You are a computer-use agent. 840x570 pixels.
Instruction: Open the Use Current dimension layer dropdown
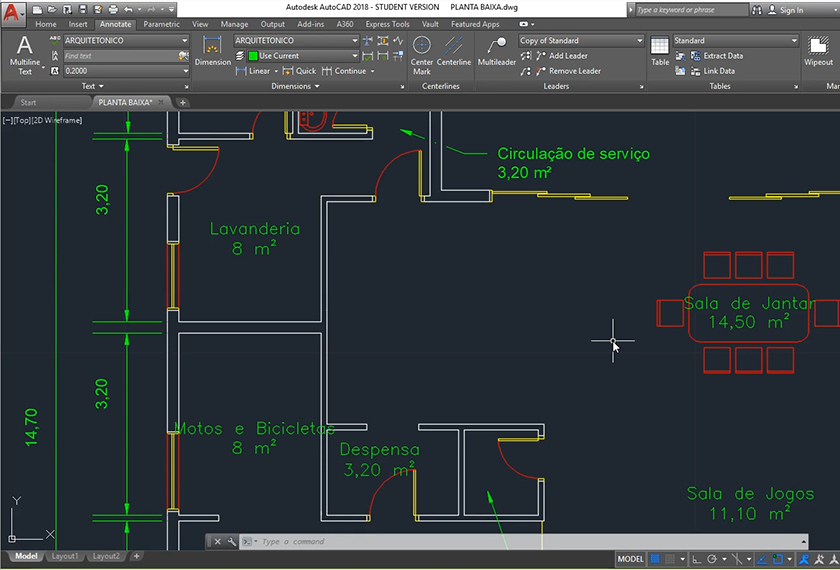(x=302, y=56)
